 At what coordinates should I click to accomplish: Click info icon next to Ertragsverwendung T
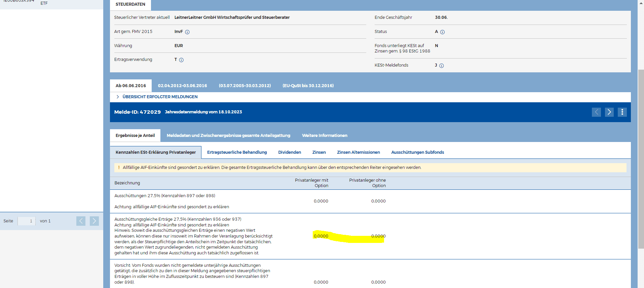coord(181,60)
